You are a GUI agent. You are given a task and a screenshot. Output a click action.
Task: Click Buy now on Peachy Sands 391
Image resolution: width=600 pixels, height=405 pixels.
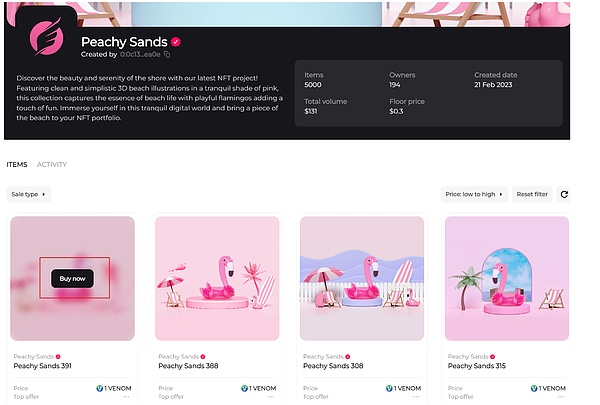pos(72,279)
